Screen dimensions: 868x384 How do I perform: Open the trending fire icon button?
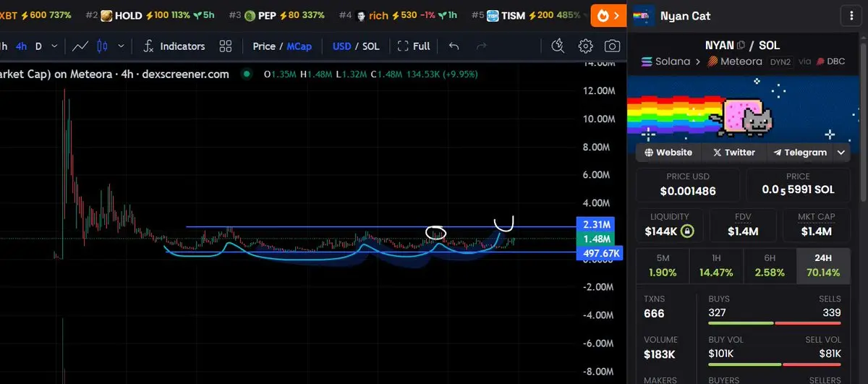(608, 15)
